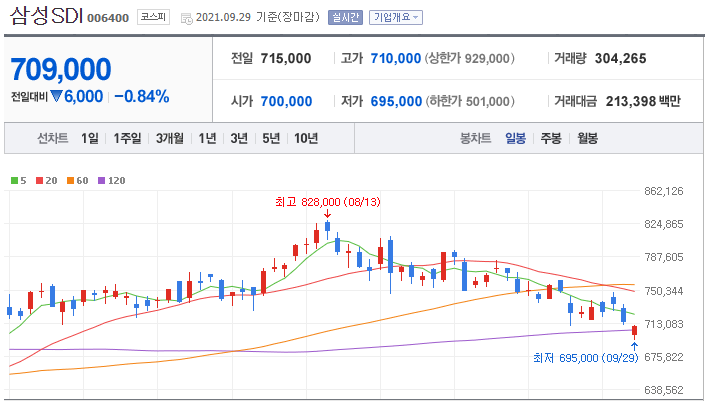Click the purple 120-day moving average swatch
Viewport: 705px width, 401px height.
[x=101, y=181]
